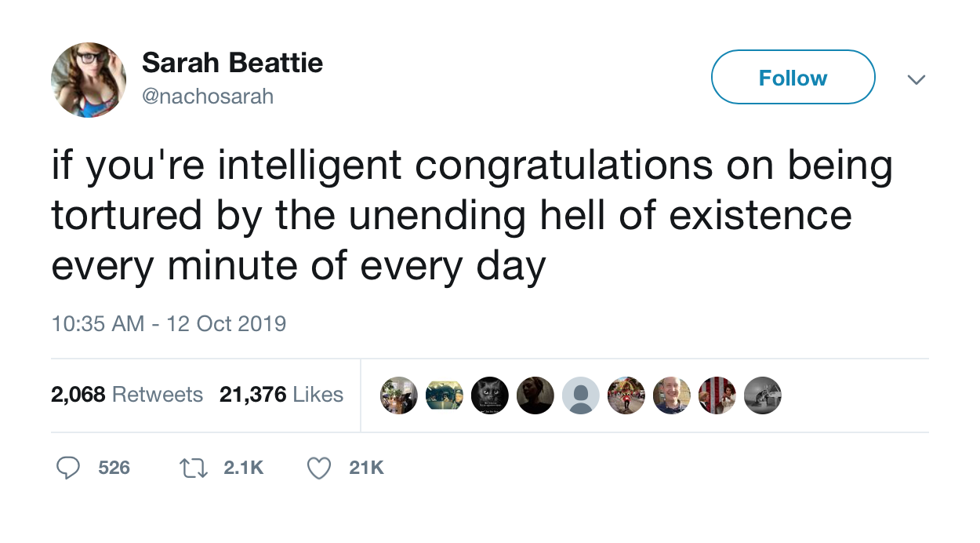Image resolution: width=980 pixels, height=543 pixels.
Task: Open Sarah Beattie's profile picture
Action: (x=89, y=79)
